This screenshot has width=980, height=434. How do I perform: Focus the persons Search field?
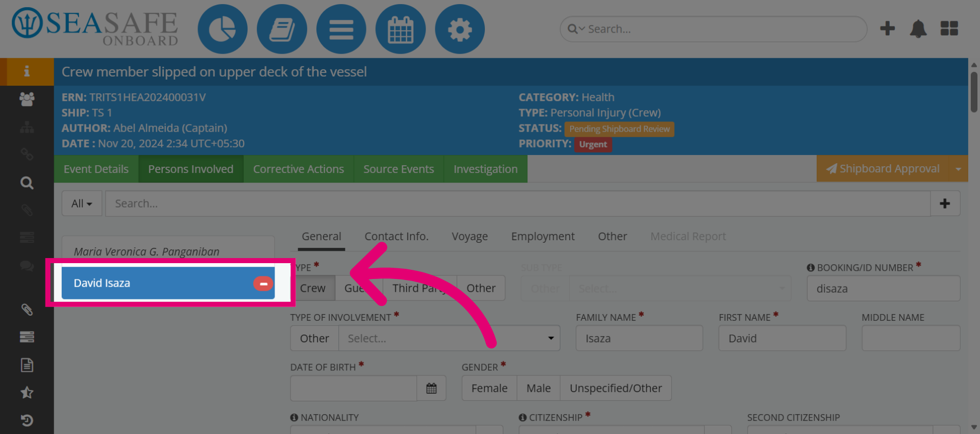[518, 203]
